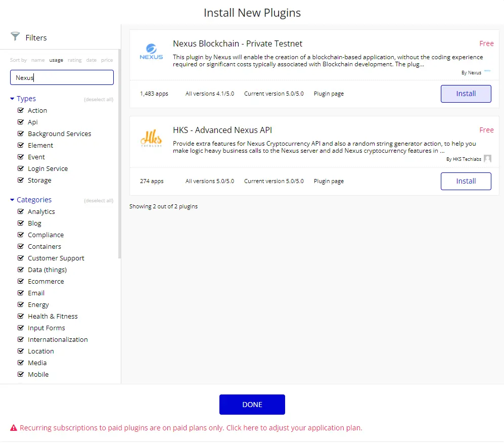504x443 pixels.
Task: Uncheck the Action type checkbox
Action: click(x=21, y=110)
